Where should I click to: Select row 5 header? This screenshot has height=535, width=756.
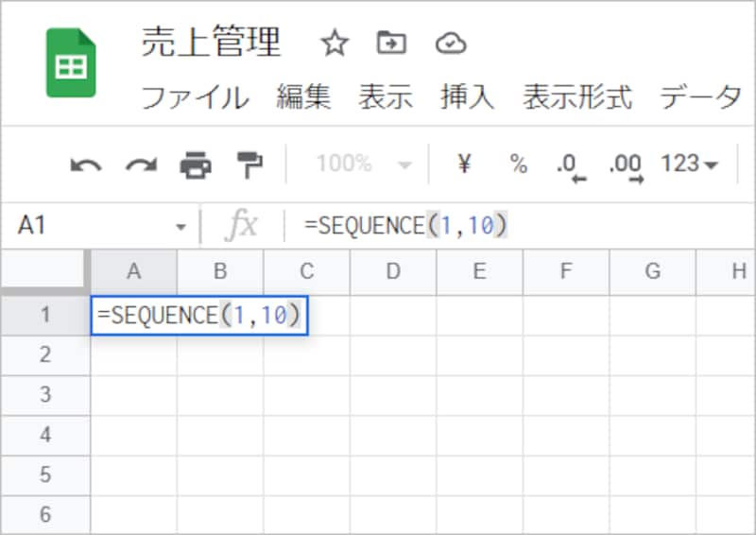(x=45, y=475)
